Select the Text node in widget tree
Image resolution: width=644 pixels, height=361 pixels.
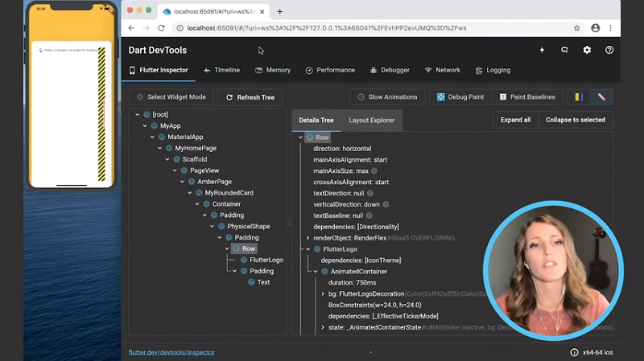click(x=263, y=282)
